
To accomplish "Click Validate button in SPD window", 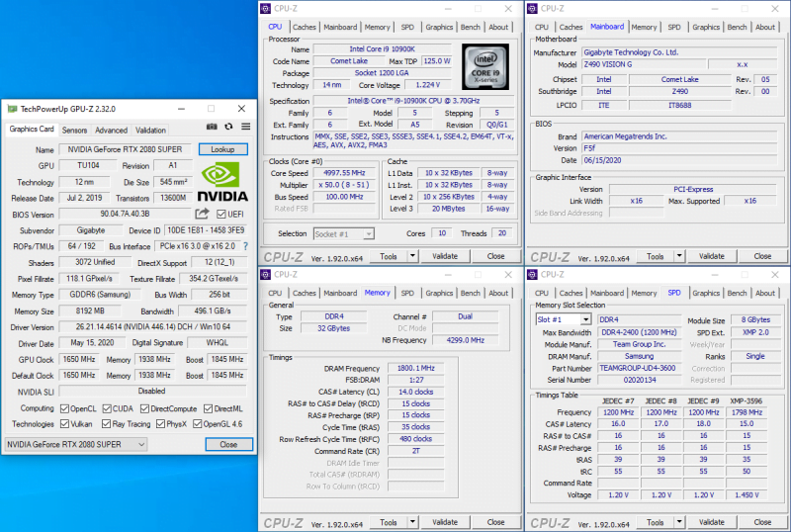I will [x=712, y=522].
